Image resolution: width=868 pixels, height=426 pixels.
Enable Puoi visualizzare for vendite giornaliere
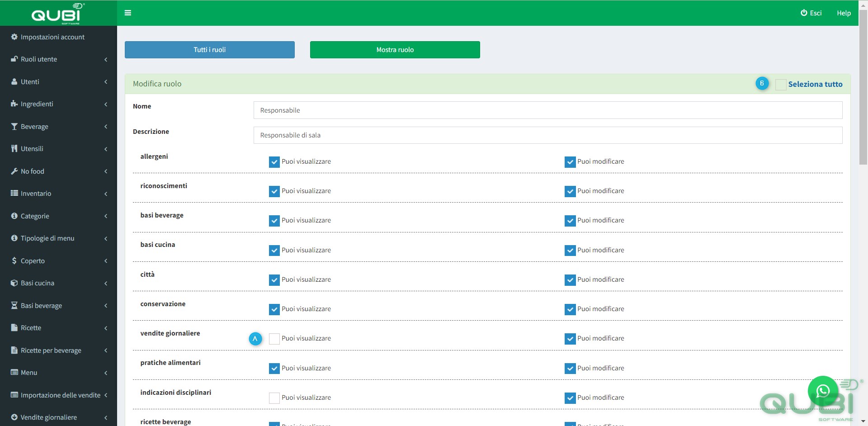[x=274, y=339]
